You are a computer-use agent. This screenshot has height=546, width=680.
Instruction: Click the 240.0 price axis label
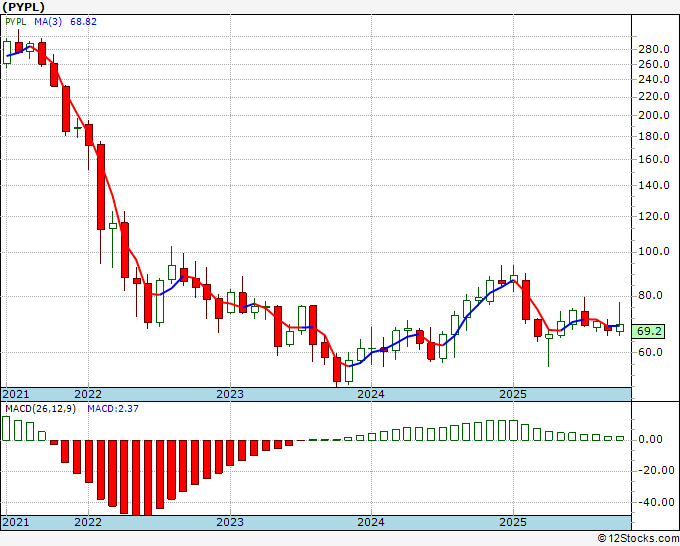point(654,79)
